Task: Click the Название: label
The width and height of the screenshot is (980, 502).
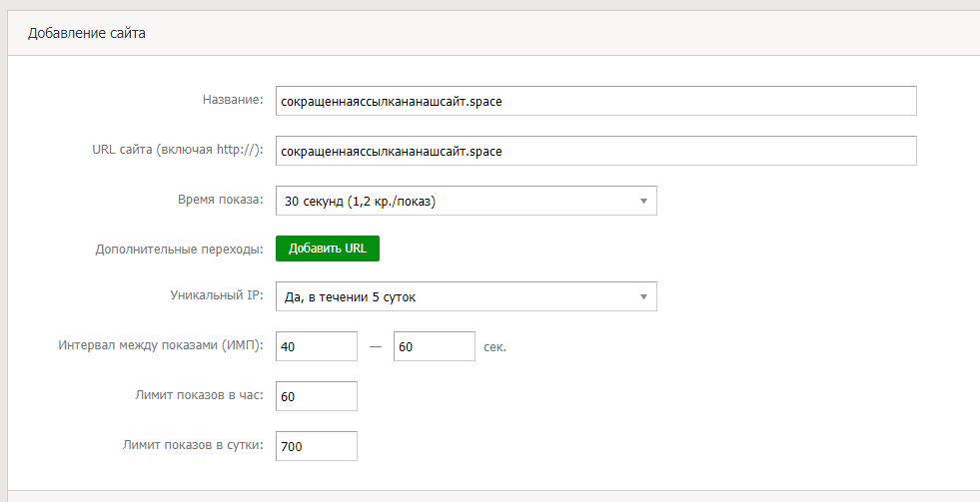Action: 231,100
